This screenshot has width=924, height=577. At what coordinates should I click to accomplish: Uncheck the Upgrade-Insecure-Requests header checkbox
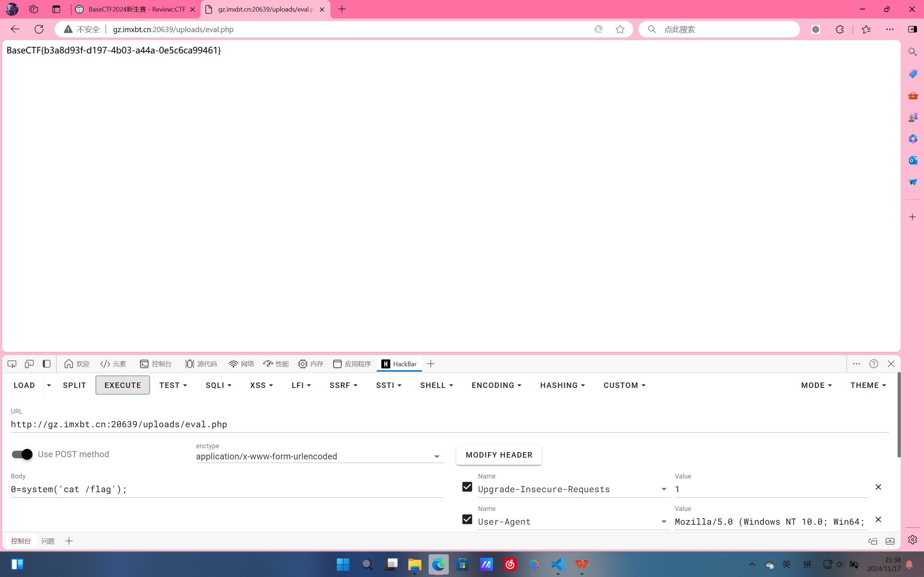(467, 487)
